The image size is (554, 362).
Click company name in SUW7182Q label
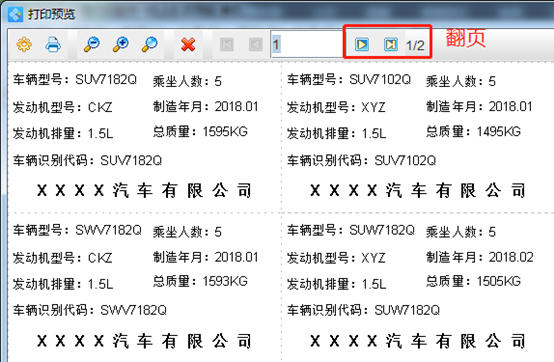point(418,341)
